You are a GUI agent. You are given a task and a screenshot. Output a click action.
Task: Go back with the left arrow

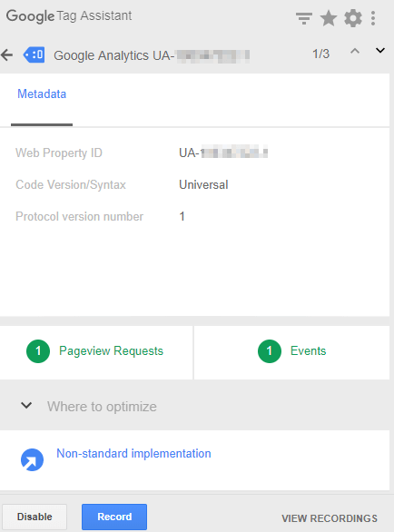[x=6, y=54]
